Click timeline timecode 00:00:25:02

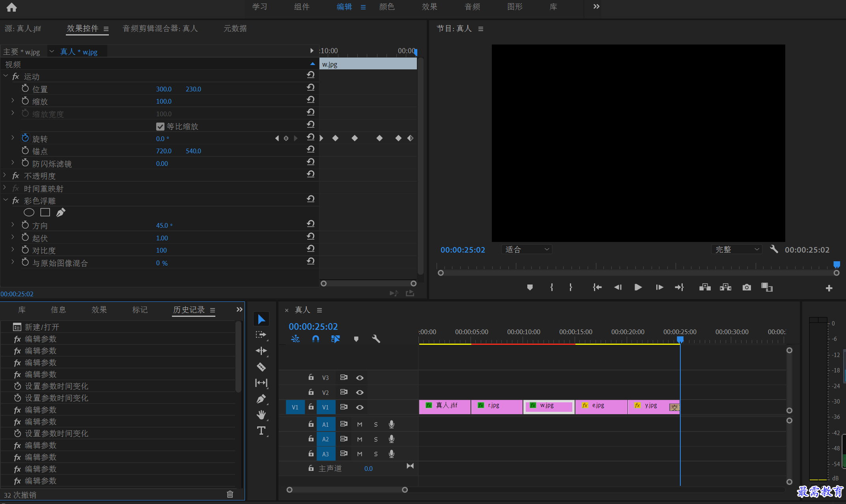(313, 327)
